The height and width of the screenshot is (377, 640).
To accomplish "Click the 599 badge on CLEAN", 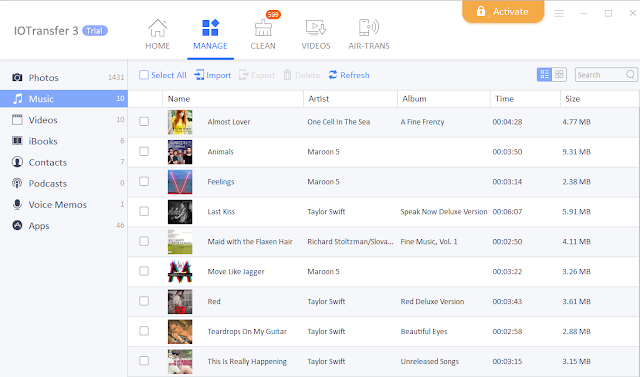I will [273, 15].
